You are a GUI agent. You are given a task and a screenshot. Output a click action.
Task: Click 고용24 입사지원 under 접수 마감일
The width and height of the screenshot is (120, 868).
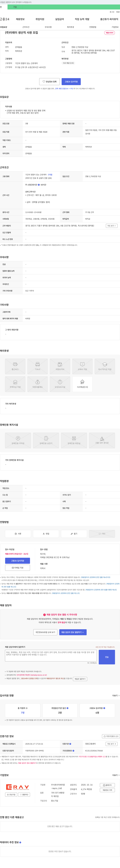click(18, 561)
